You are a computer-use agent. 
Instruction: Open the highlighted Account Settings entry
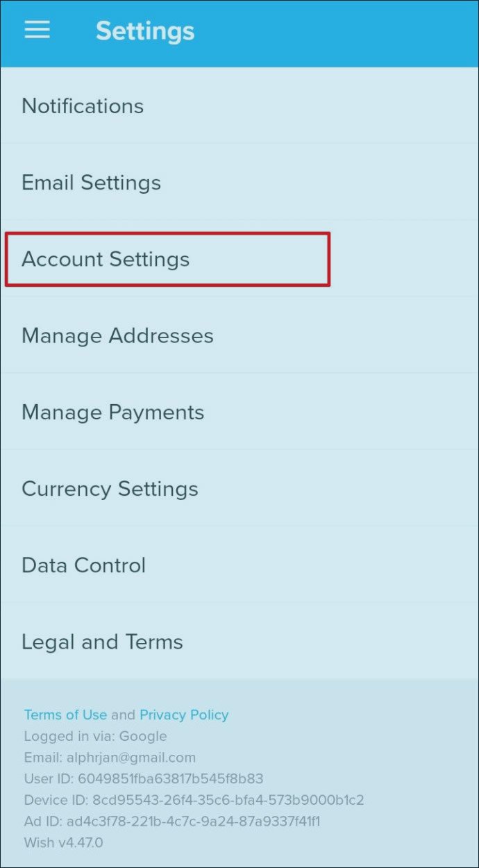click(106, 260)
